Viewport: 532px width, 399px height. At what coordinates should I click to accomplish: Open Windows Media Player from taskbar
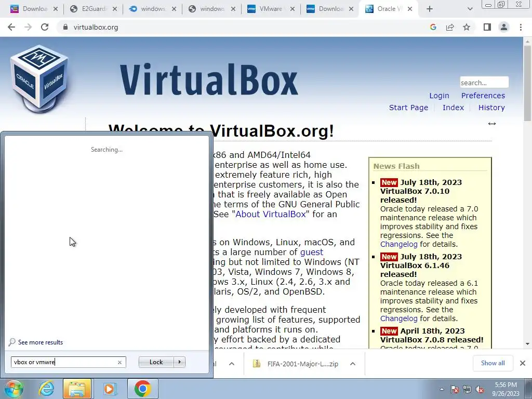109,389
